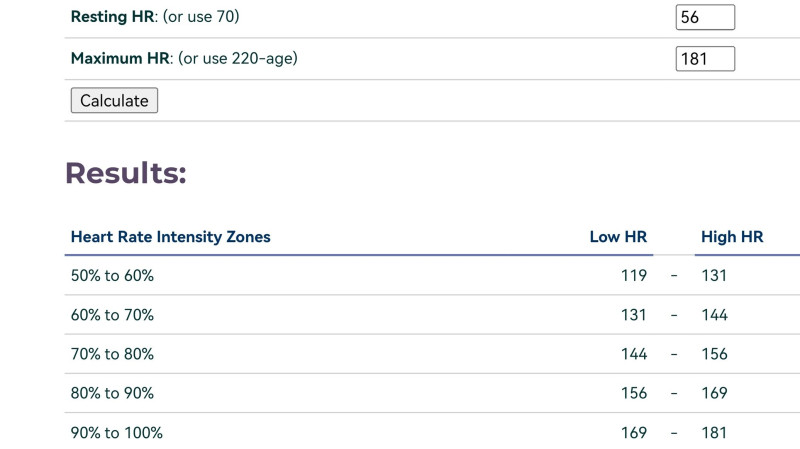Click high HR value 169 for 80% to 90%

(x=714, y=393)
